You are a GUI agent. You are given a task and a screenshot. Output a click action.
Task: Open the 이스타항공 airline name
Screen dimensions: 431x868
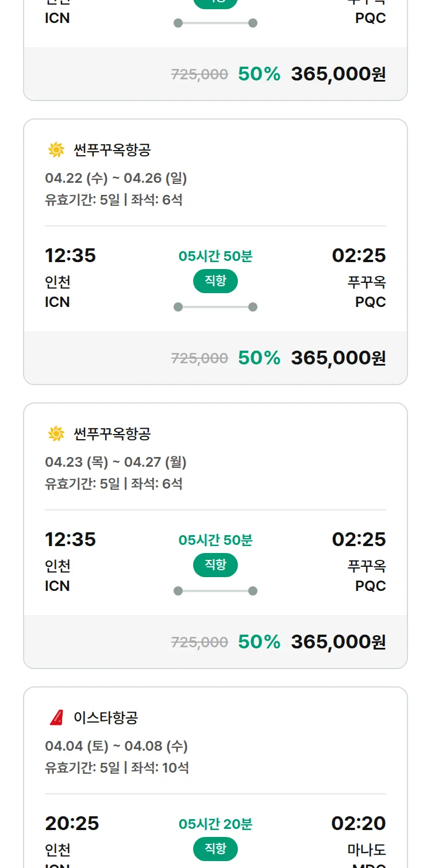(106, 717)
